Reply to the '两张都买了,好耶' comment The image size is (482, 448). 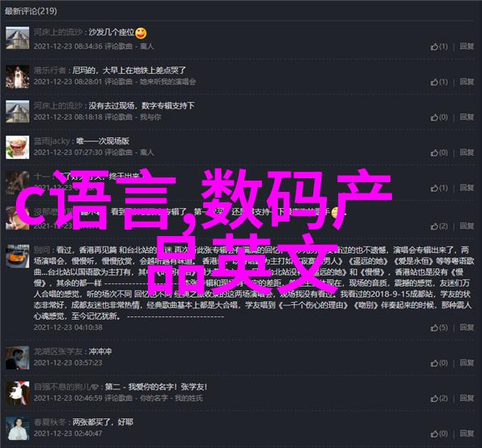point(467,434)
